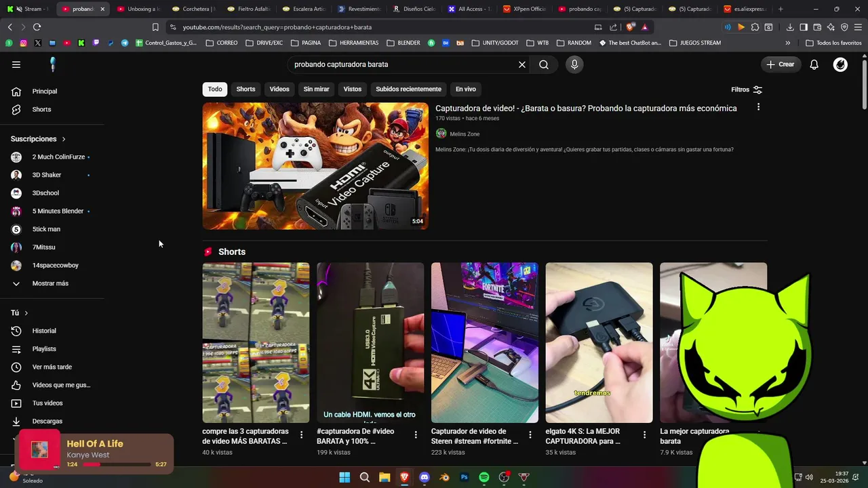The height and width of the screenshot is (488, 868).
Task: Show more bookmarks with the chevron
Action: click(x=787, y=43)
